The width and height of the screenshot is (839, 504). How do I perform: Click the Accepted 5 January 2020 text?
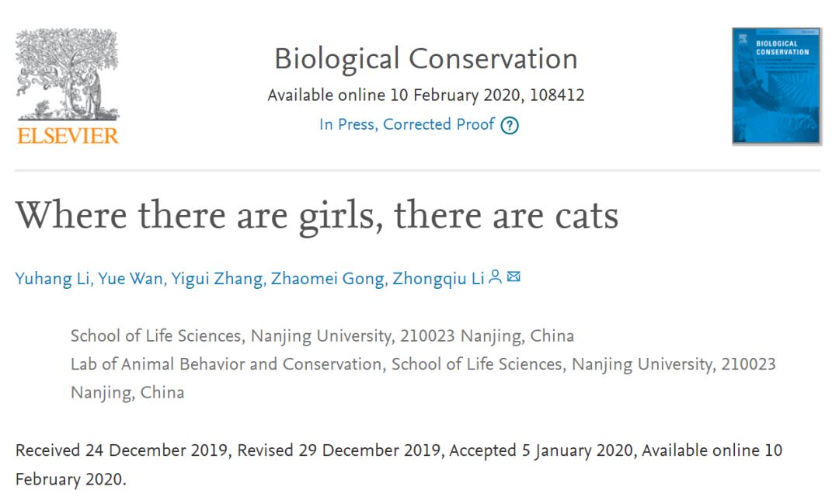tap(541, 450)
